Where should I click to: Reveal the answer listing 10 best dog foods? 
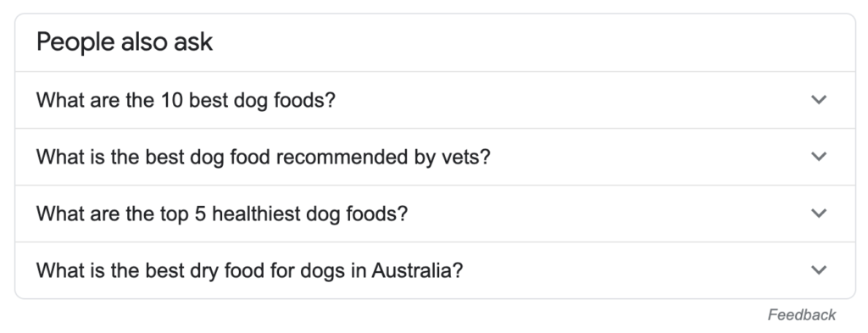[435, 100]
